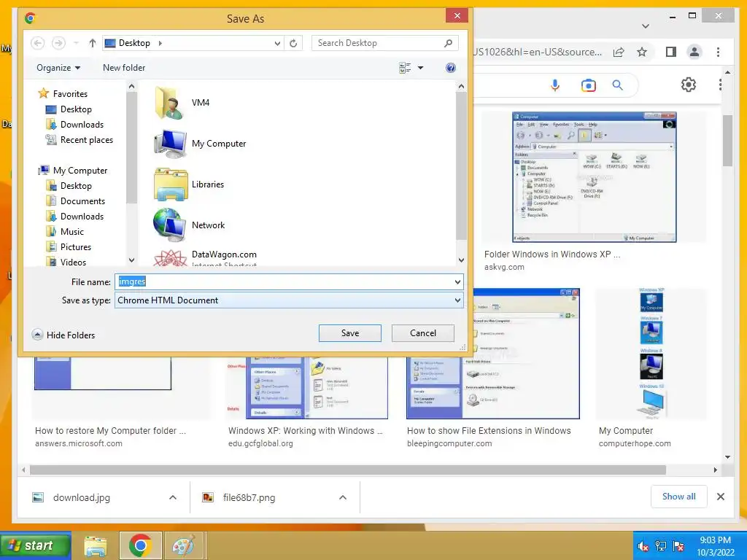Open download.jpg from downloads bar
Viewport: 747px width, 560px height.
pyautogui.click(x=82, y=497)
